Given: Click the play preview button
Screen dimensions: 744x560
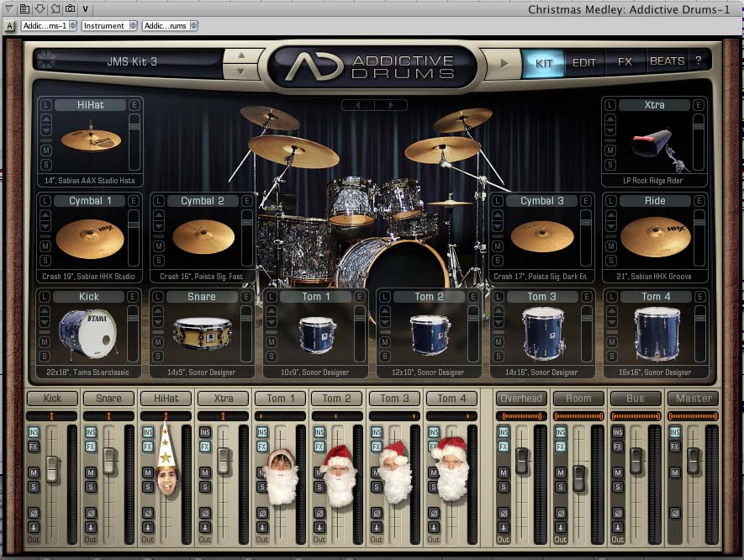Looking at the screenshot, I should coord(504,63).
